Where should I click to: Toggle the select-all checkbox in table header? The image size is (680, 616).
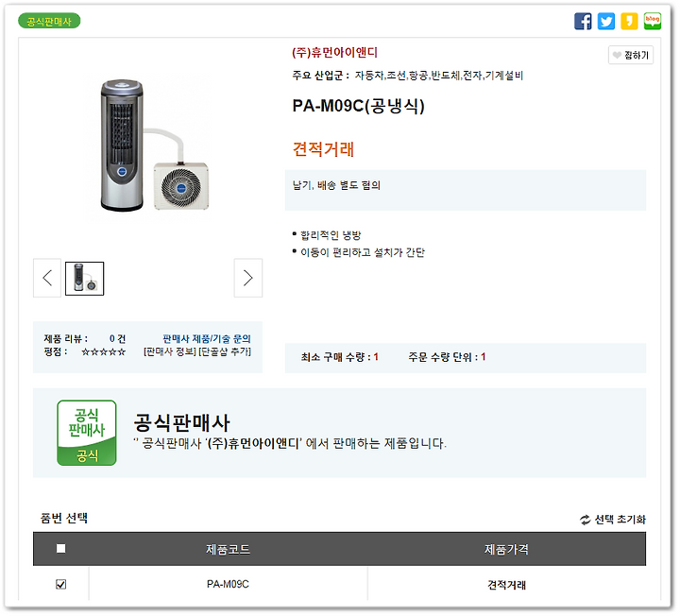(61, 549)
